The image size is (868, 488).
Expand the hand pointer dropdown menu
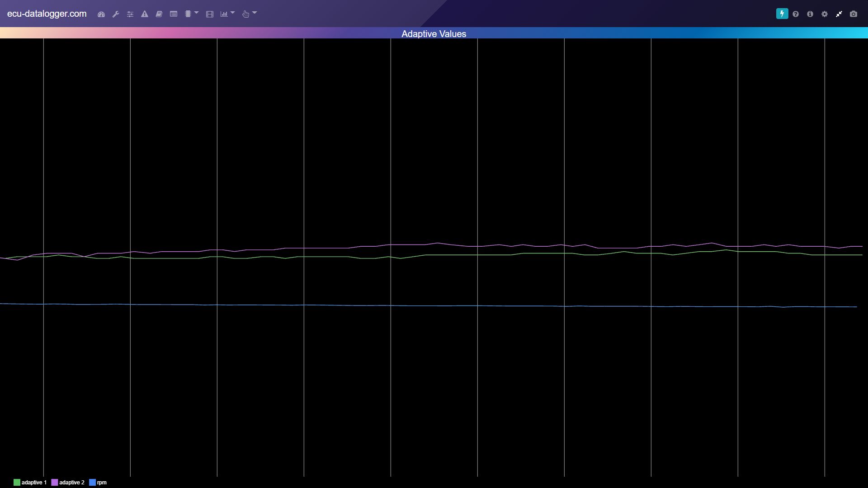(x=249, y=14)
